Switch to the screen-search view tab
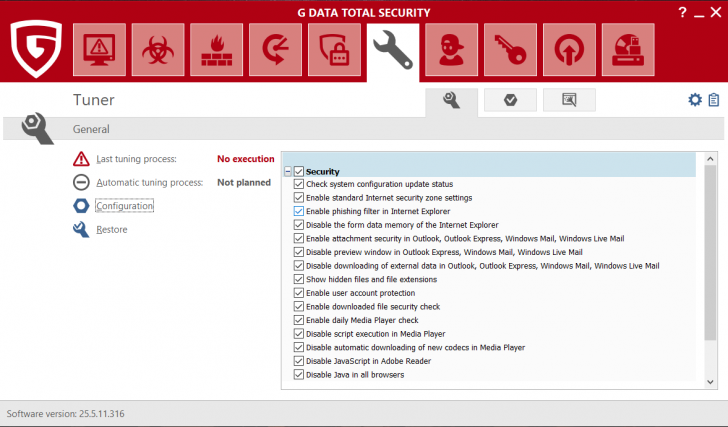This screenshot has height=427, width=728. [569, 100]
